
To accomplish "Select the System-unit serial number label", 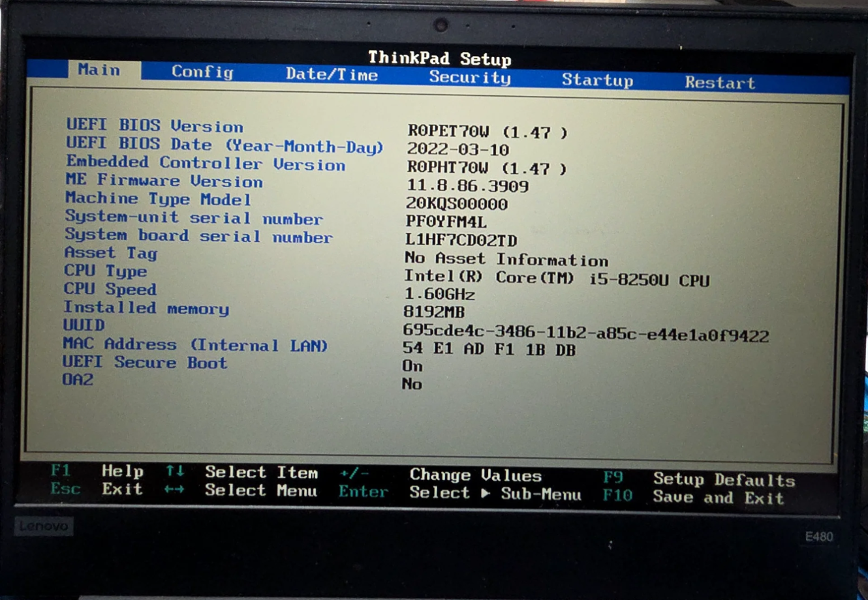I will click(x=194, y=218).
